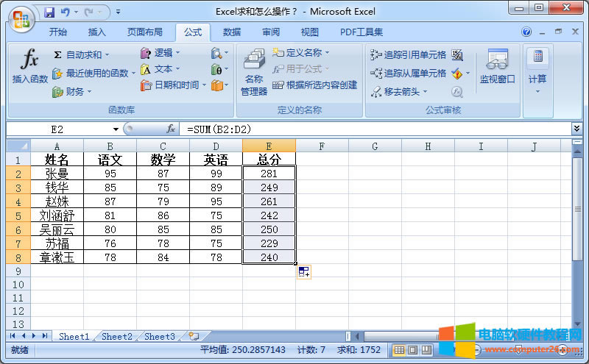589x364 pixels.
Task: Click the Insert Function (插入函数) icon
Action: point(29,65)
